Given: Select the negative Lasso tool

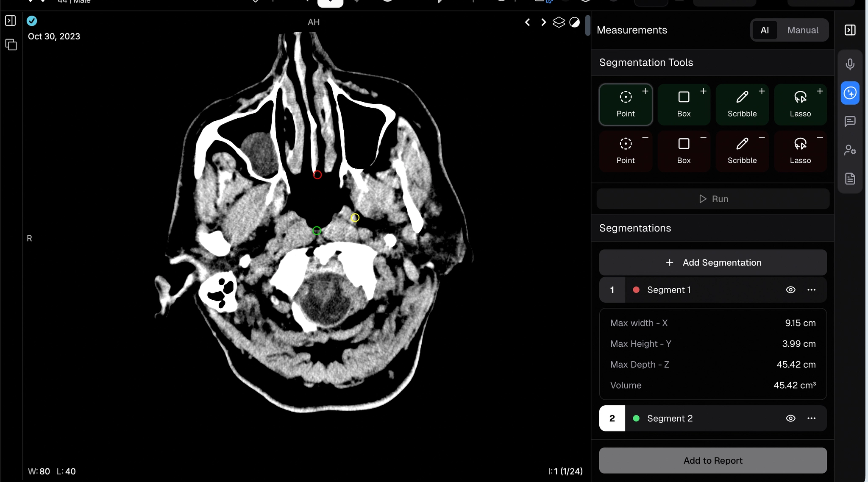Looking at the screenshot, I should [x=800, y=151].
